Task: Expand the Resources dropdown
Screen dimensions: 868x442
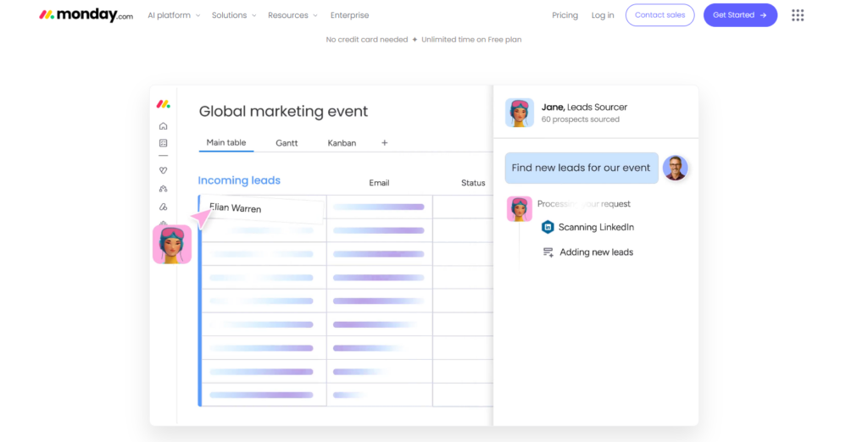Action: [x=292, y=15]
